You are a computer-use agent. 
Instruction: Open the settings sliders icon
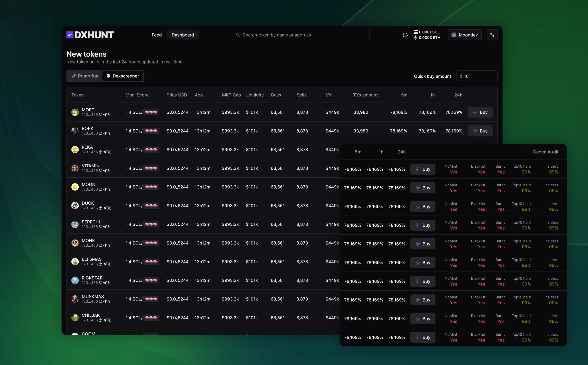(x=492, y=35)
